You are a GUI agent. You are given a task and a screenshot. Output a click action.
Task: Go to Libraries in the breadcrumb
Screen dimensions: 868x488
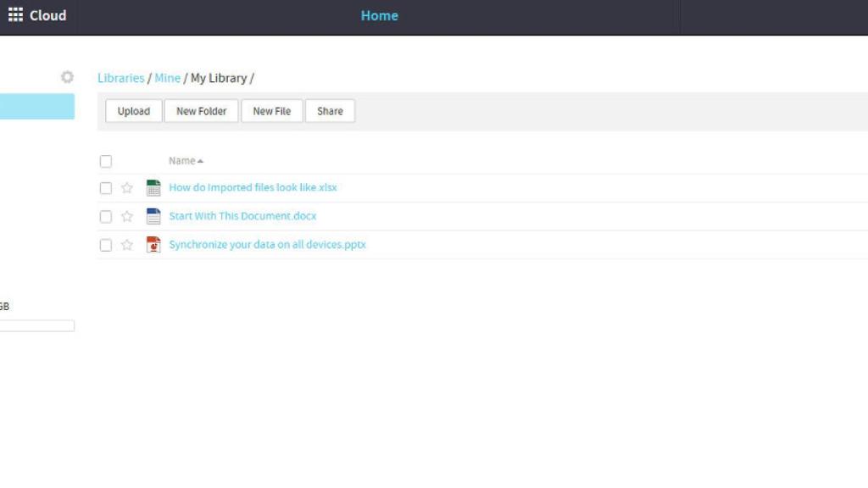coord(120,78)
